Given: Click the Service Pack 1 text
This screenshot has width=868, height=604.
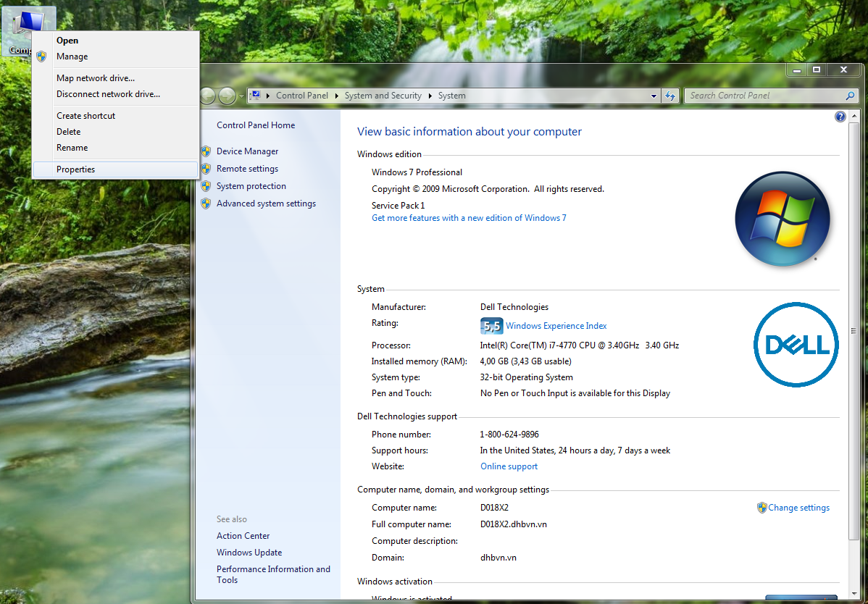Looking at the screenshot, I should point(398,206).
